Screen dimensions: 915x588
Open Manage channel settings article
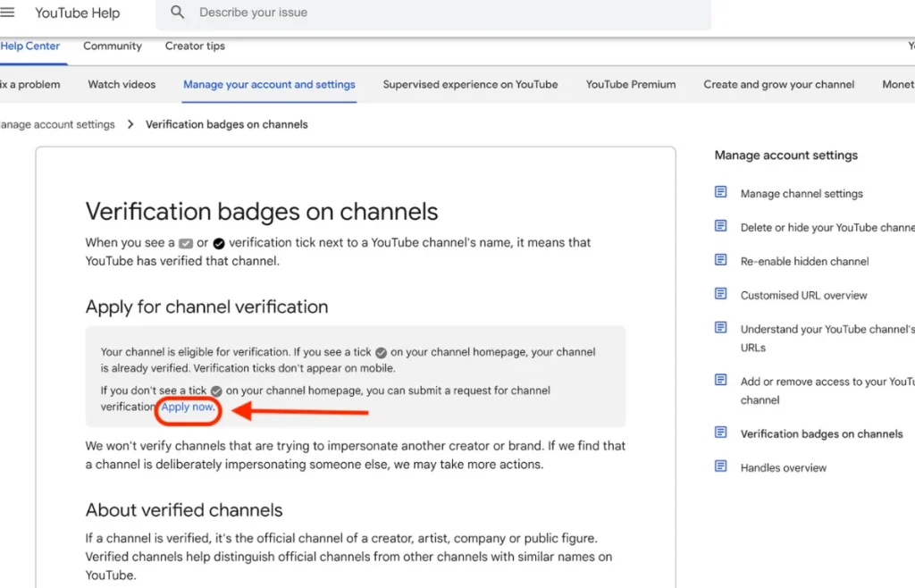802,194
